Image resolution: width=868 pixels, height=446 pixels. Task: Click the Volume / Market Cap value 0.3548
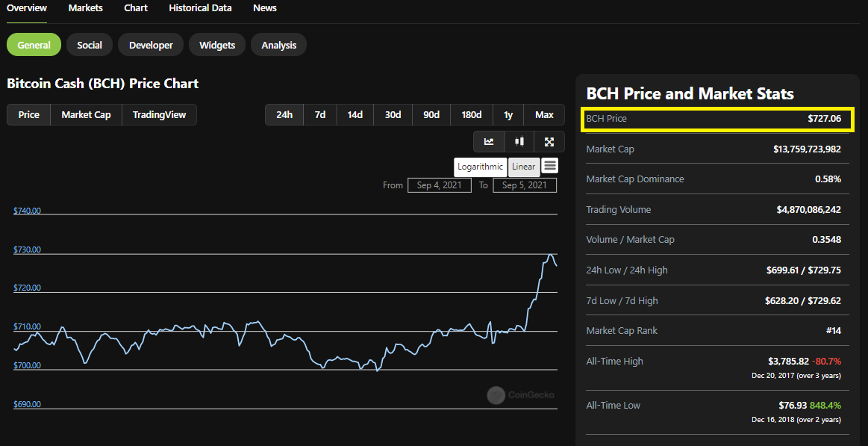[x=827, y=239]
